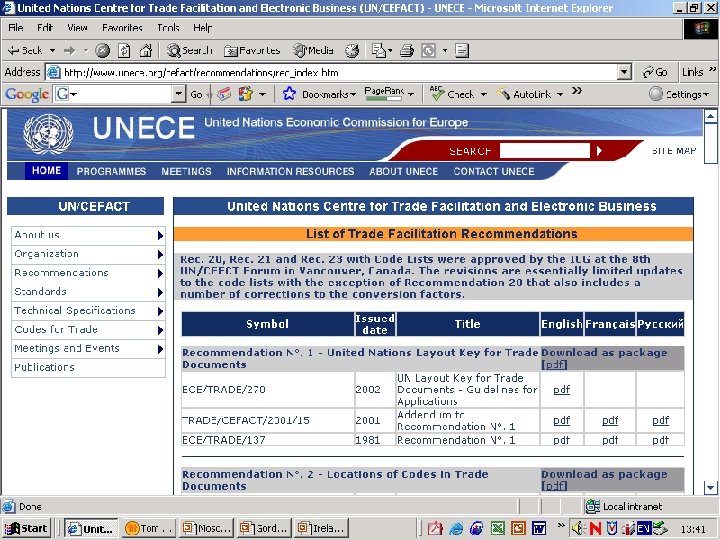This screenshot has height=540, width=720.
Task: Open the Favorites menu
Action: tap(122, 28)
